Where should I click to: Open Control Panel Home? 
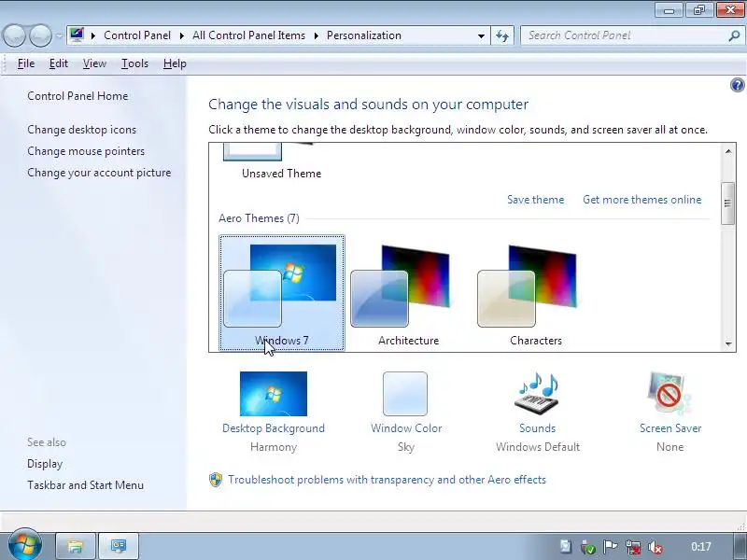[x=78, y=96]
